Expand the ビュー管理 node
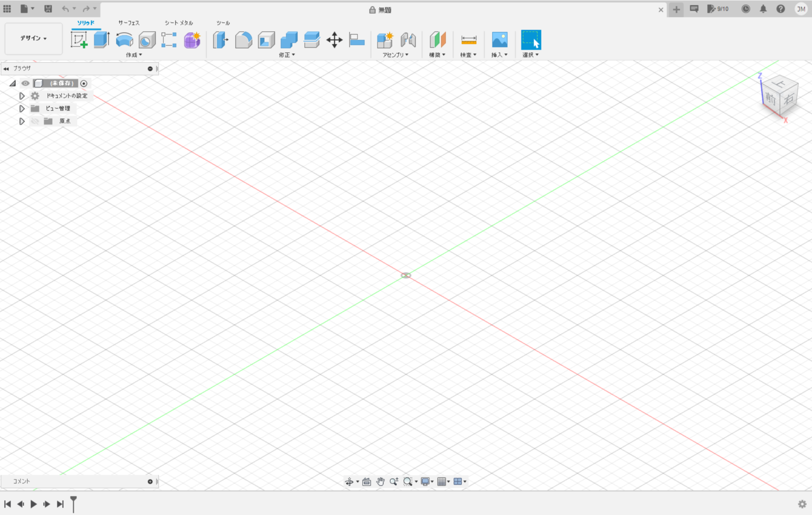The image size is (812, 515). [x=21, y=108]
